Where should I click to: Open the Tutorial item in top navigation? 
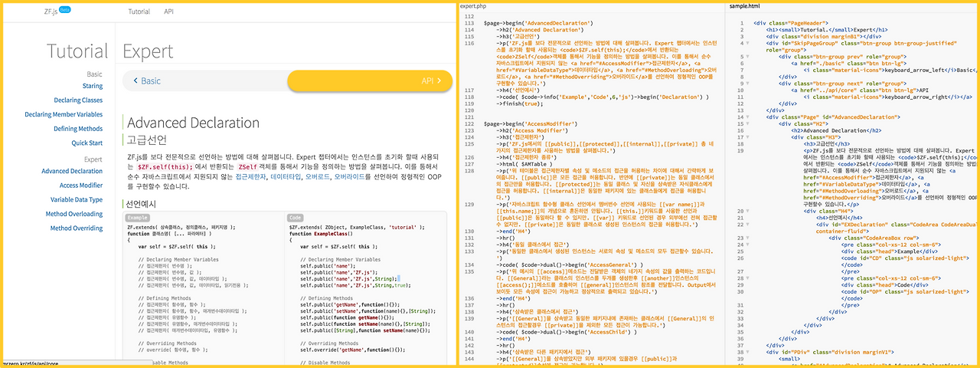tap(139, 11)
